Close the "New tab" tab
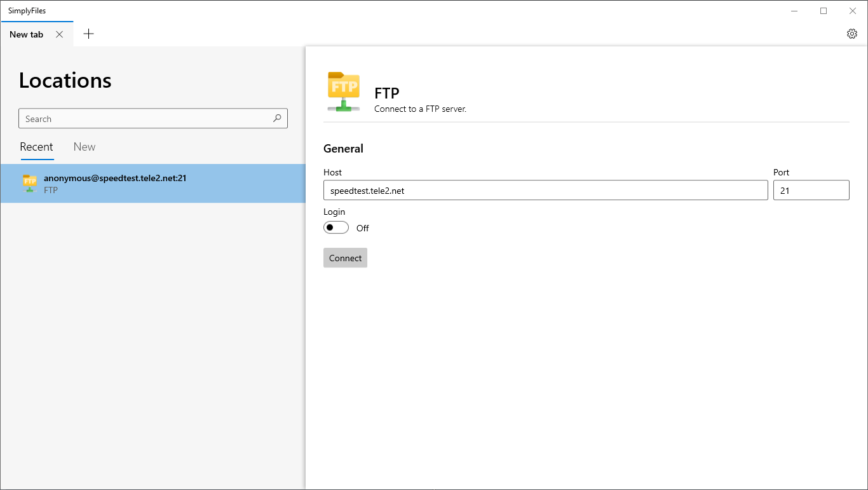Viewport: 868px width, 490px height. [60, 34]
